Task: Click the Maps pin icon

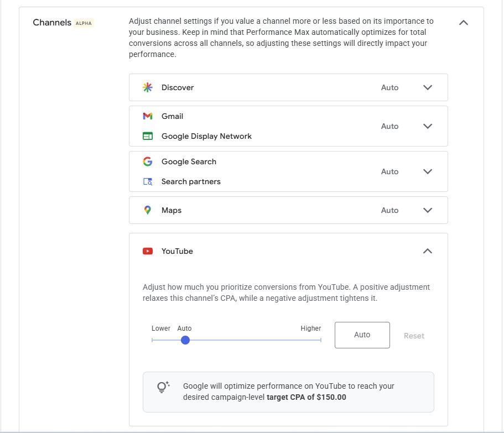Action: [x=148, y=210]
